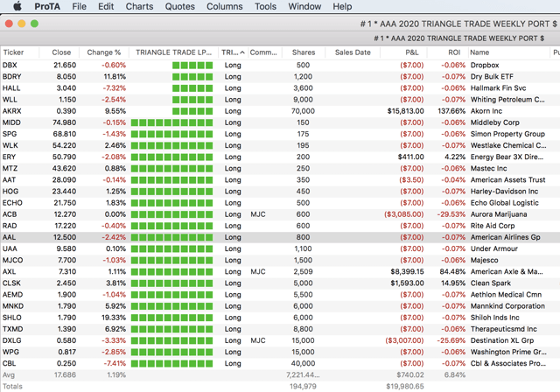Sort by the Close column header
This screenshot has height=392, width=560.
pyautogui.click(x=61, y=52)
